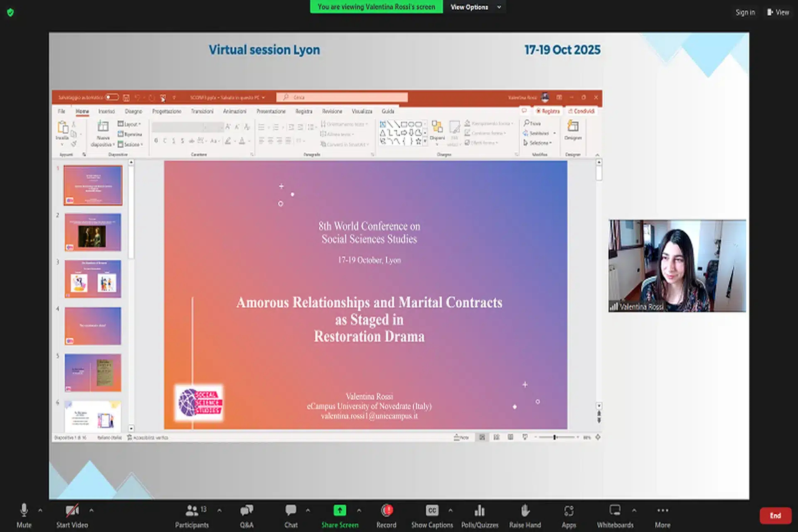
Task: Open the Participants panel
Action: pyautogui.click(x=192, y=515)
